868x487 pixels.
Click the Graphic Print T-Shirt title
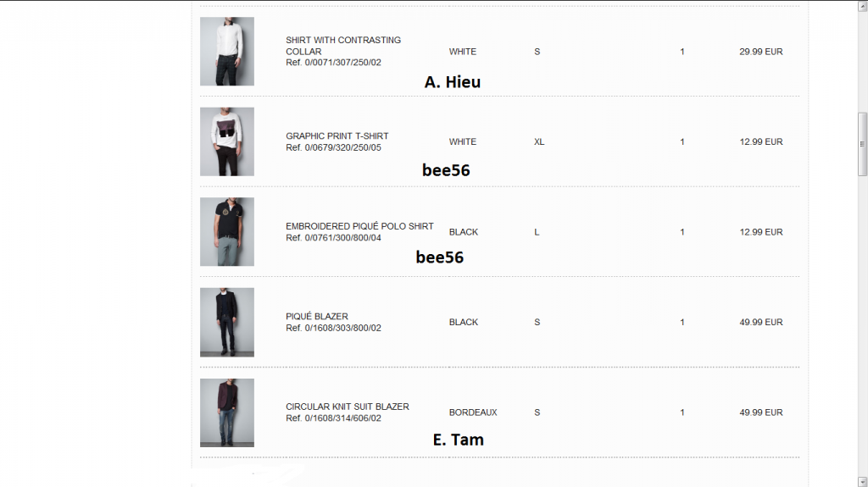point(337,136)
